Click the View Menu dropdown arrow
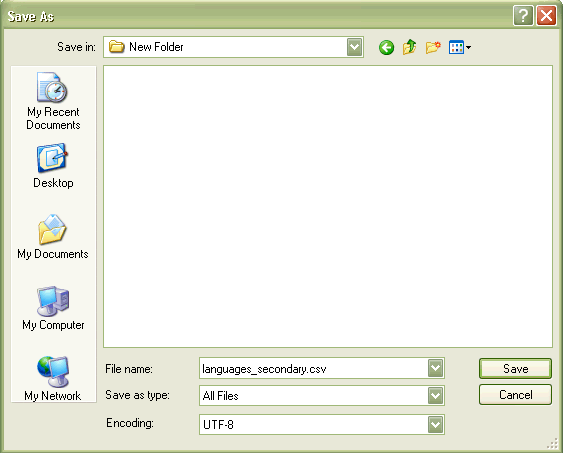This screenshot has height=453, width=563. (469, 47)
